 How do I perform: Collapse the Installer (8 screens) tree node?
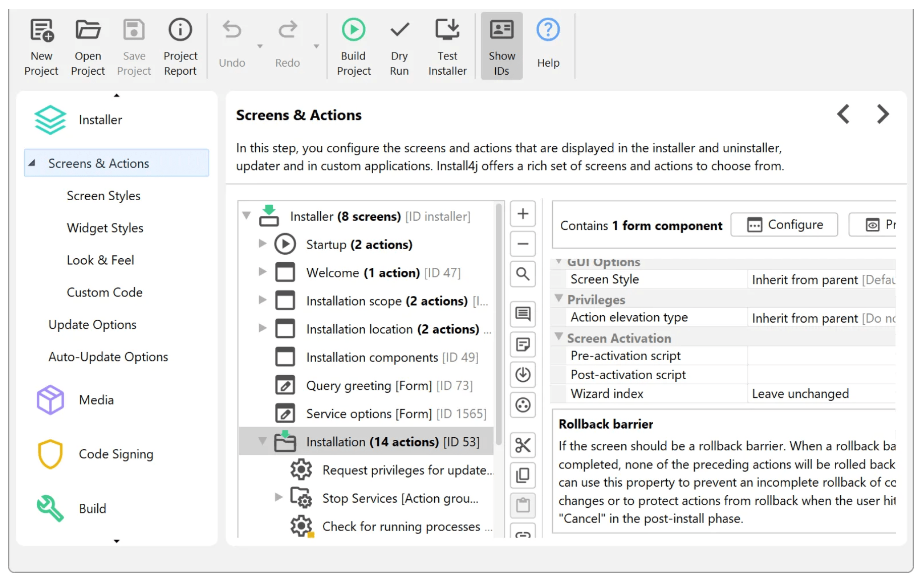[x=247, y=216]
